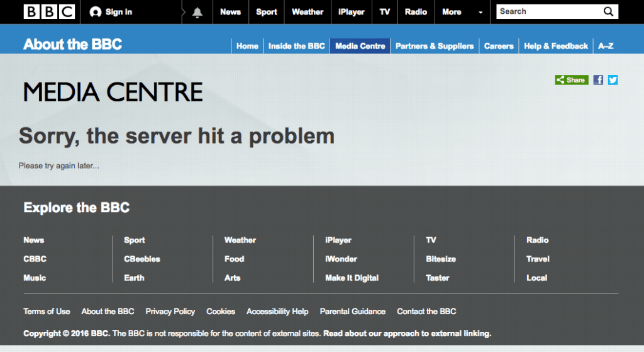Open Sport link in Explore the BBC
644x352 pixels.
pos(135,240)
